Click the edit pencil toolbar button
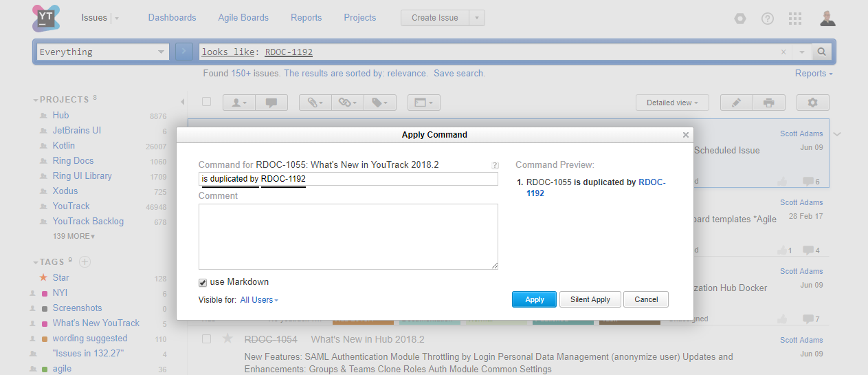 pyautogui.click(x=737, y=103)
